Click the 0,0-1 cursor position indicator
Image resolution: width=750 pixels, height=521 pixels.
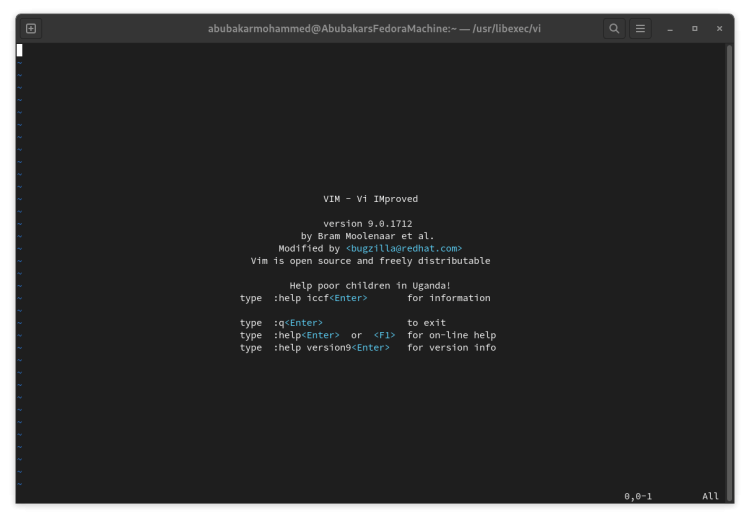pyautogui.click(x=638, y=496)
